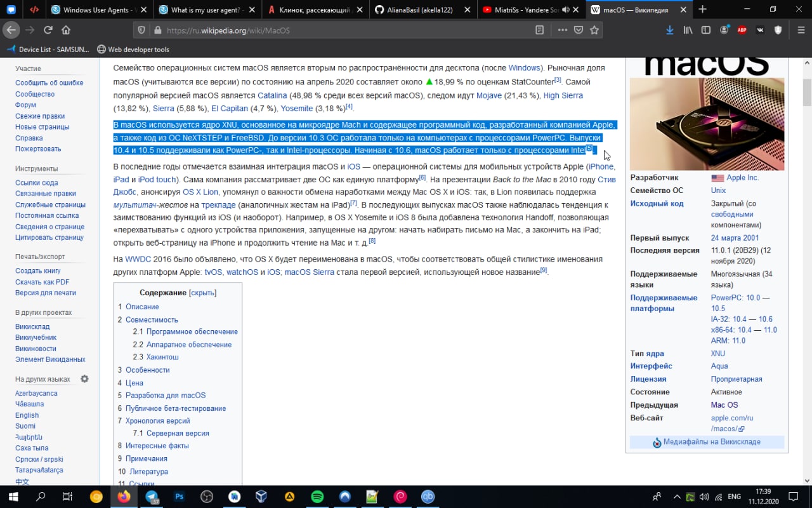Image resolution: width=812 pixels, height=508 pixels.
Task: Open language settings gear in sidebar
Action: 84,379
